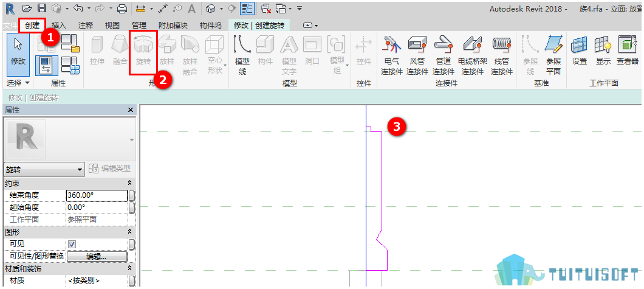The width and height of the screenshot is (644, 289).
Task: Add a Conduit Connector (线管连接件)
Action: 501,55
